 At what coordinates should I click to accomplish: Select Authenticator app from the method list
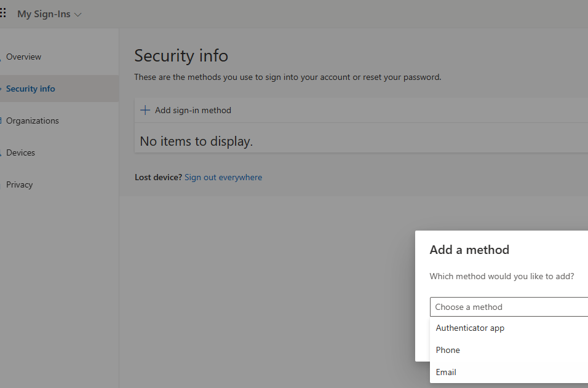tap(470, 328)
